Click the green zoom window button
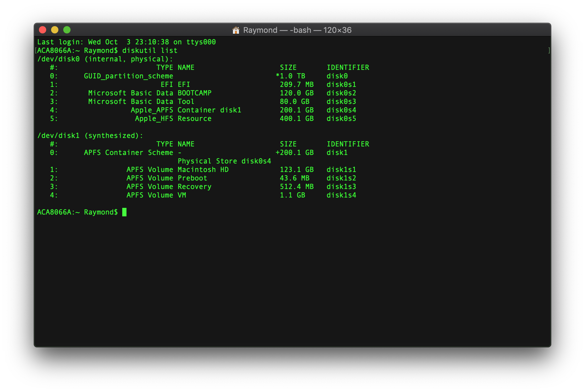 pos(67,30)
